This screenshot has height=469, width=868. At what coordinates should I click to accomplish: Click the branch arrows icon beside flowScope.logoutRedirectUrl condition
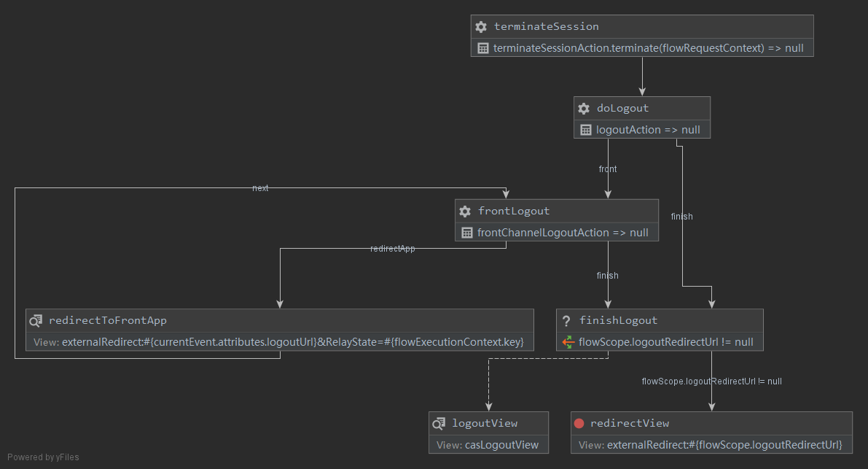coord(568,341)
